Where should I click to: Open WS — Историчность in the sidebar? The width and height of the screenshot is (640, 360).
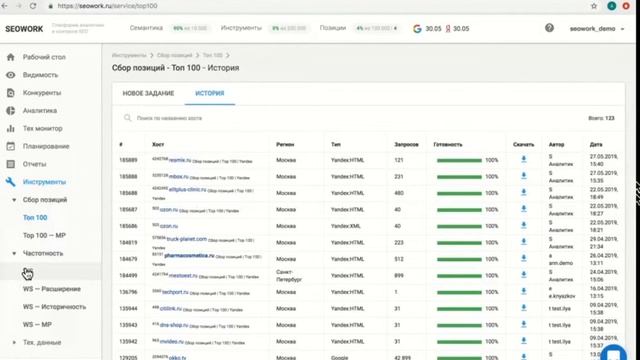54,307
